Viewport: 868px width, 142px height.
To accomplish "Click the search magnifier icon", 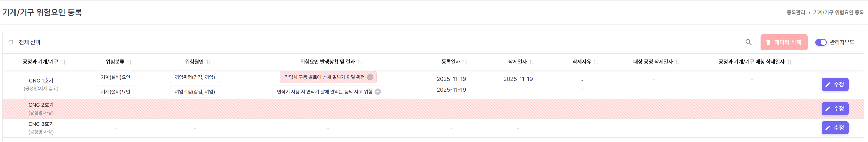I will click(748, 42).
